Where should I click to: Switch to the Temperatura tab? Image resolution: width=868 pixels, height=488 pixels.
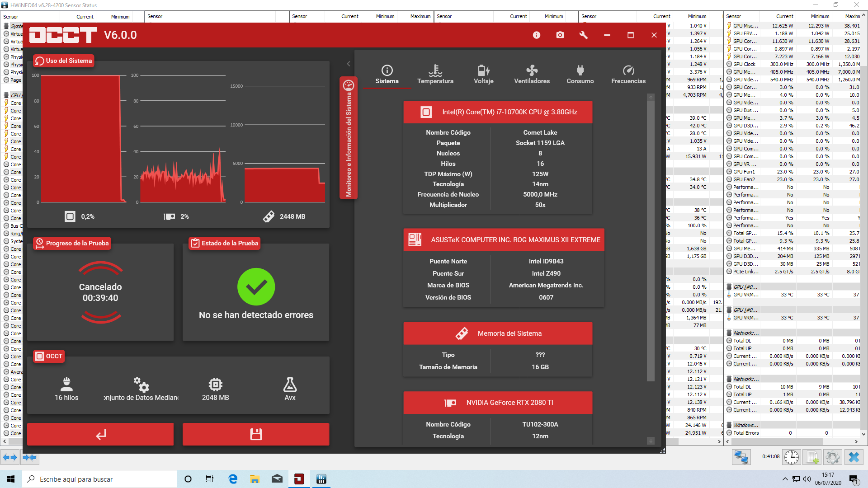tap(435, 75)
